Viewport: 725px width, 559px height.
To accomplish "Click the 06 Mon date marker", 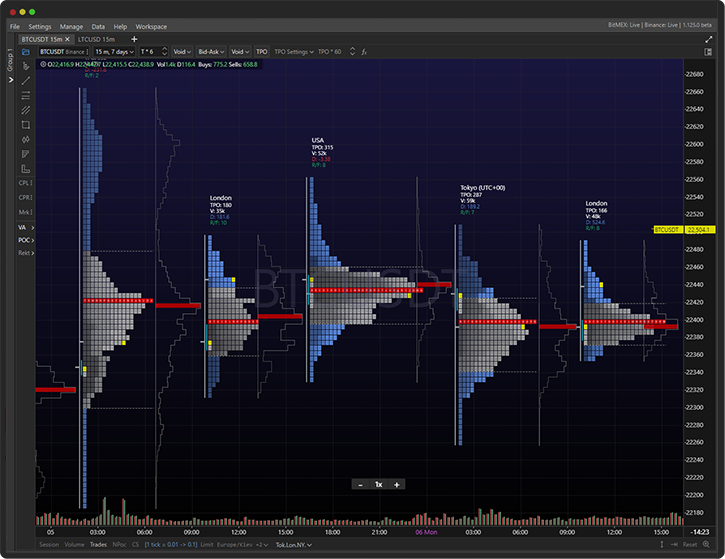I will click(426, 532).
